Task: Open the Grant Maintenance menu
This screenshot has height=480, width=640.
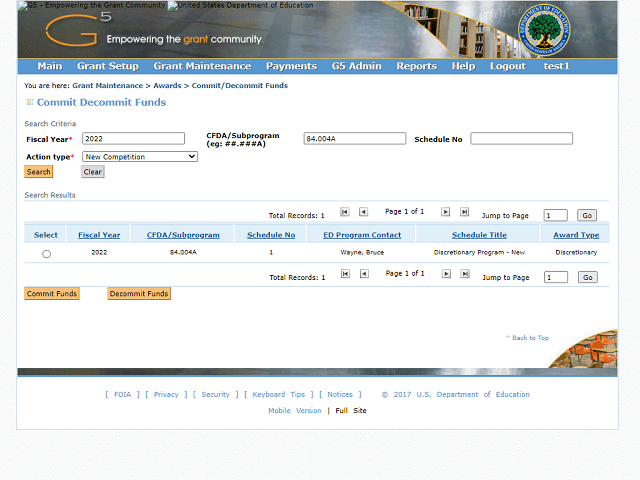Action: (x=202, y=66)
